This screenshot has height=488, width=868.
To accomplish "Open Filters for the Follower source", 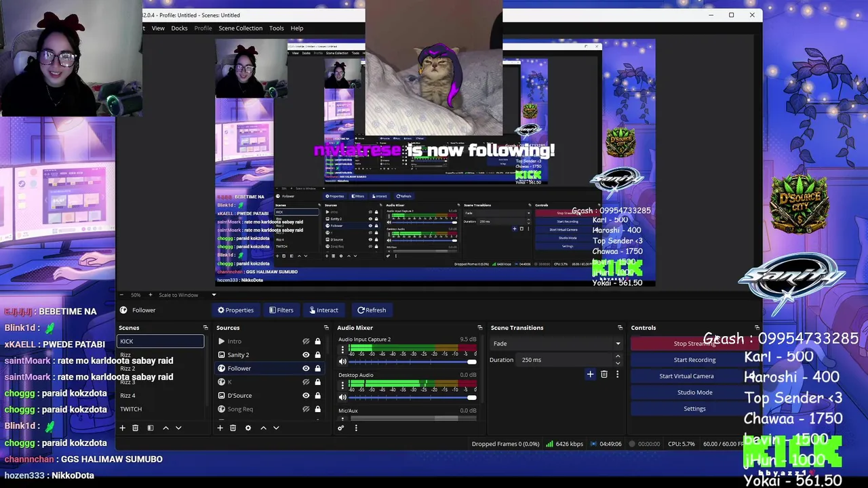I will (x=281, y=310).
